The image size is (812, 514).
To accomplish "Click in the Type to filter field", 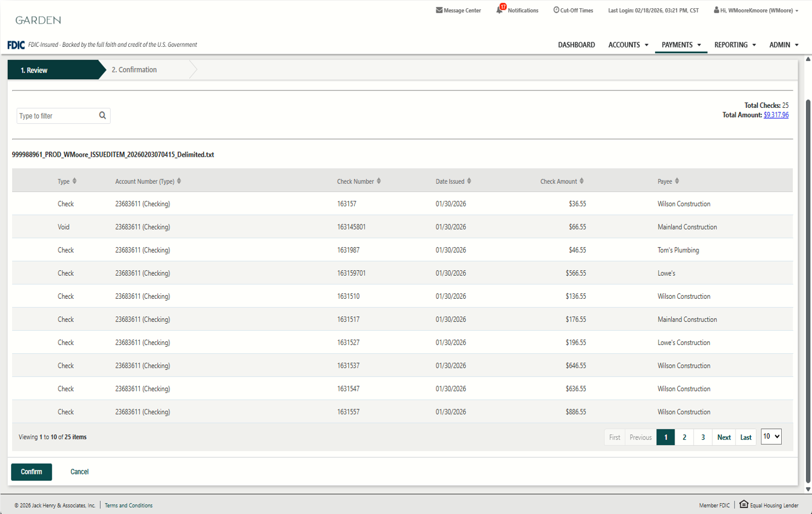I will coord(56,116).
